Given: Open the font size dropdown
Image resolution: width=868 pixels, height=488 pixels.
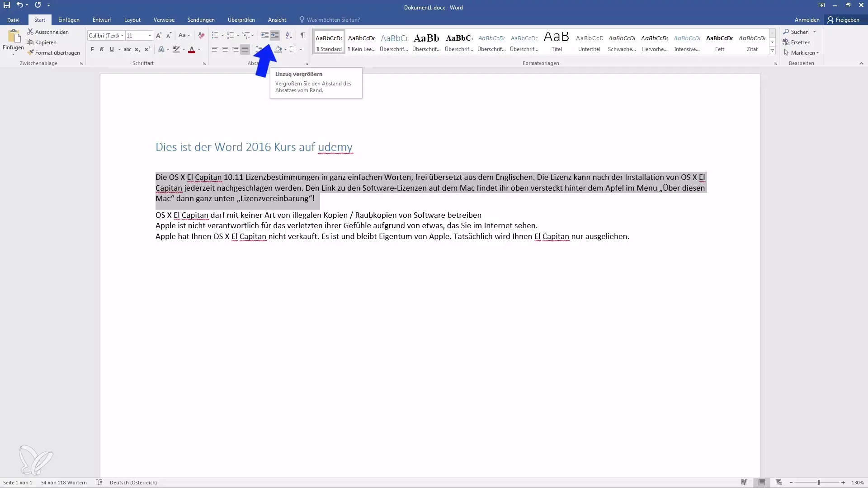Looking at the screenshot, I should tap(150, 35).
